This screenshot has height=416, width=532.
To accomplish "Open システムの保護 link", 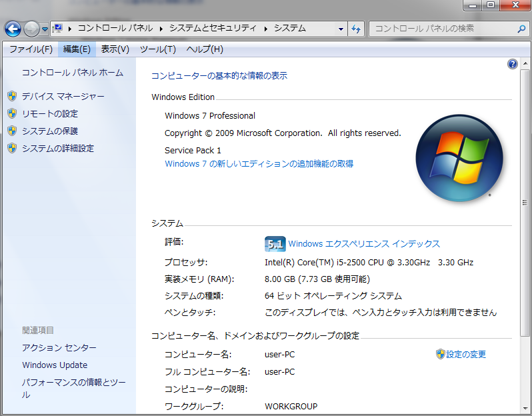I will click(50, 131).
